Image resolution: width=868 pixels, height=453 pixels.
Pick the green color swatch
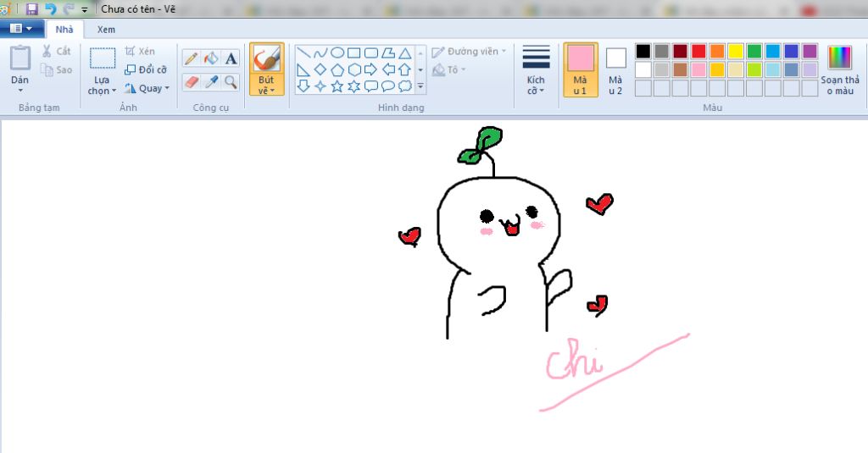[754, 52]
